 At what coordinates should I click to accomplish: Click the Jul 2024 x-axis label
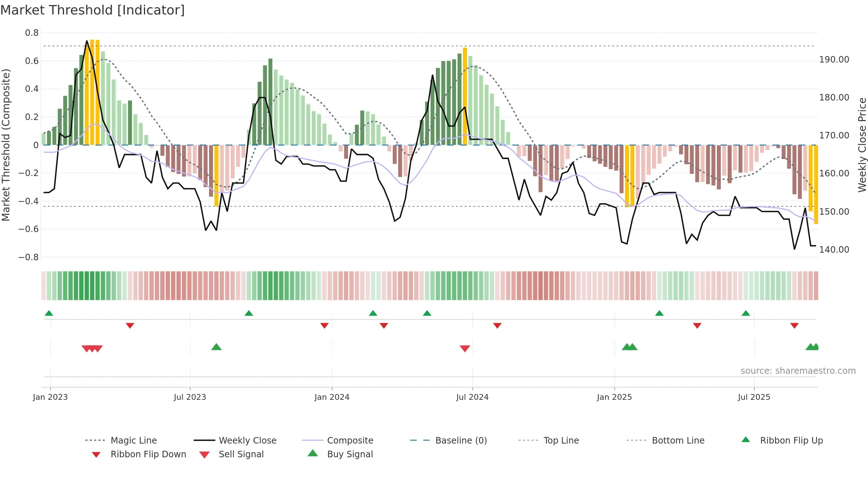(472, 397)
